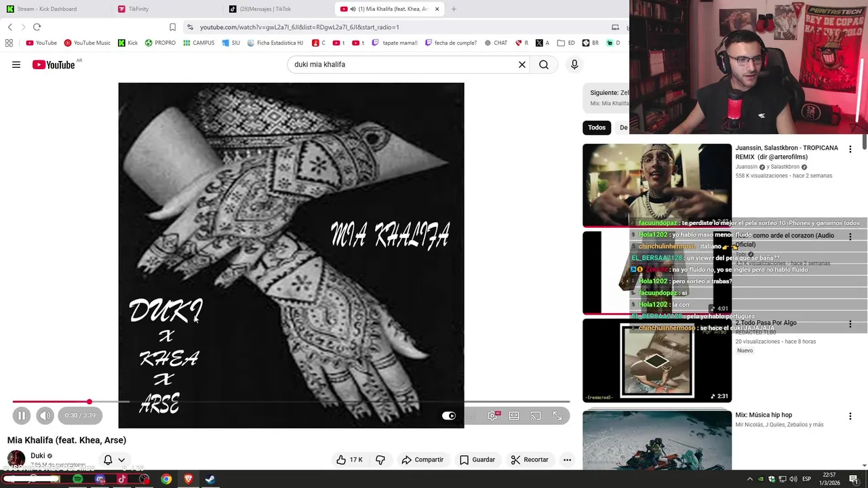
Task: Open the SIU bookmark
Action: pos(231,43)
